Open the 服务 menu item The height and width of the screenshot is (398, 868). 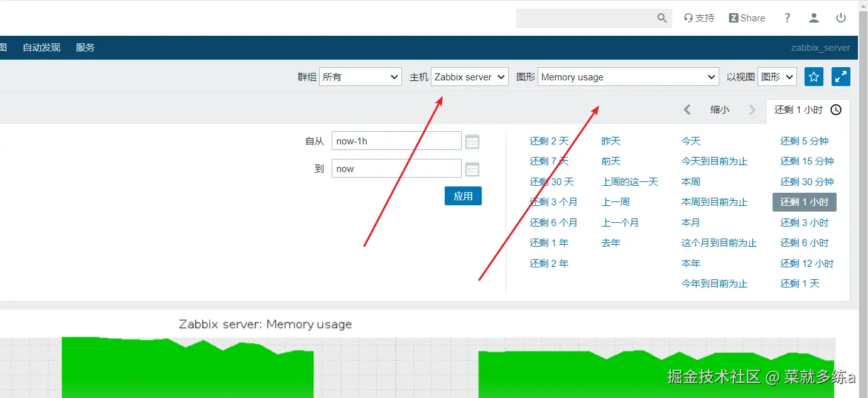coord(85,47)
